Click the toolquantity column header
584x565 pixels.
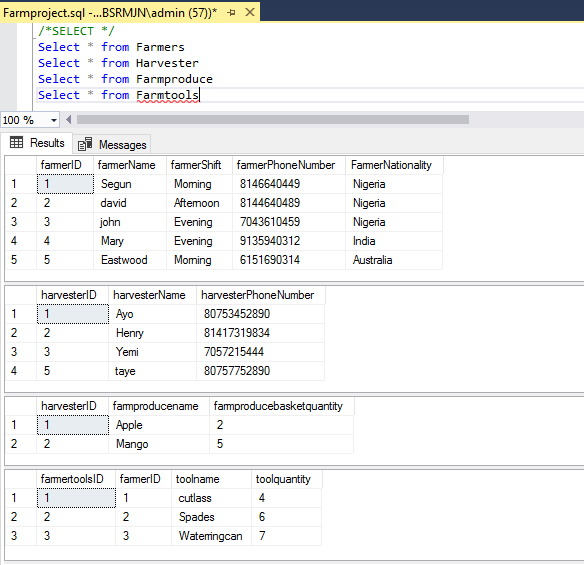[x=287, y=479]
